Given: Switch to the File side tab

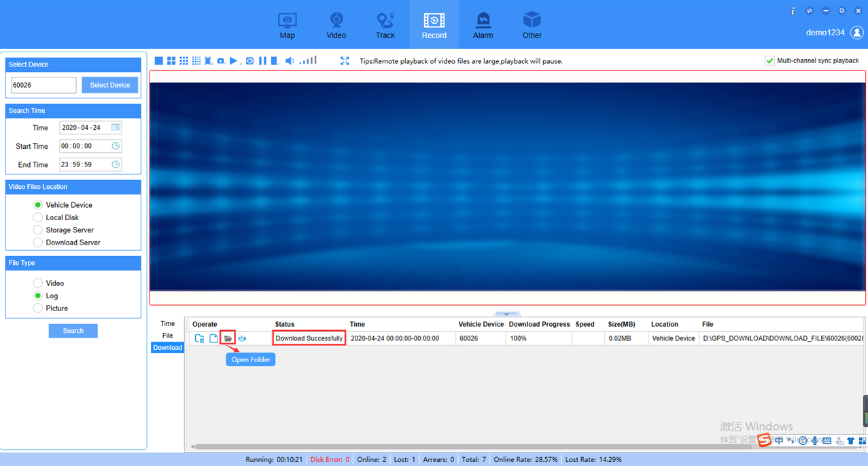Looking at the screenshot, I should click(167, 336).
